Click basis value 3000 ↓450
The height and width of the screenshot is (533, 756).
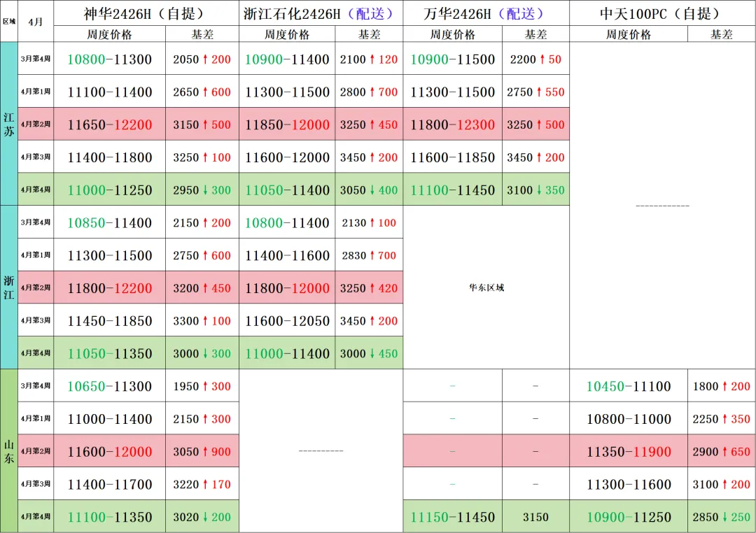pyautogui.click(x=369, y=353)
